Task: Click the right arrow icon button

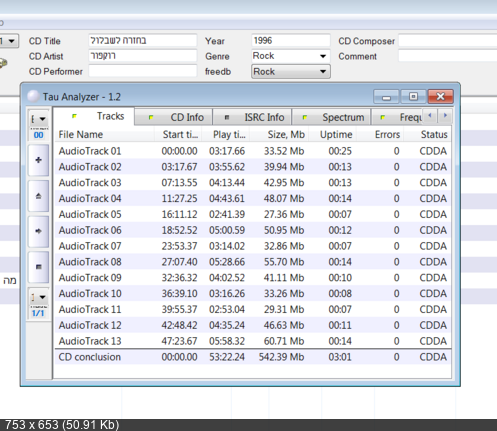Action: coord(38,231)
